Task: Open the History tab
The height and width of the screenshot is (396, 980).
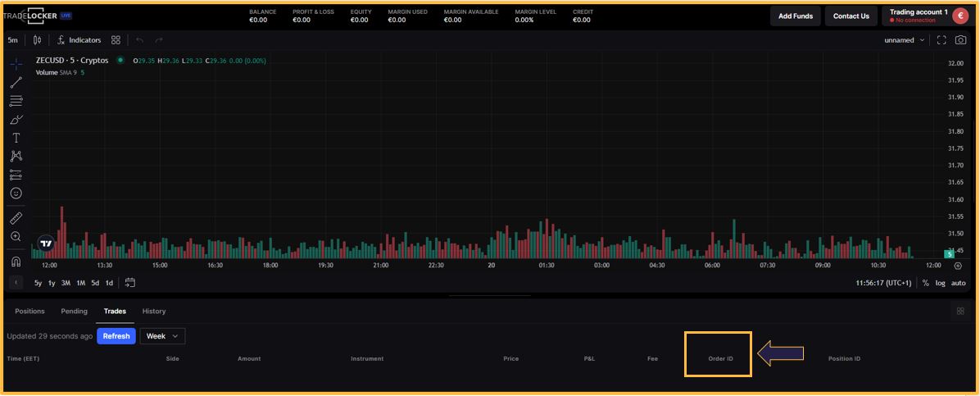Action: tap(154, 311)
